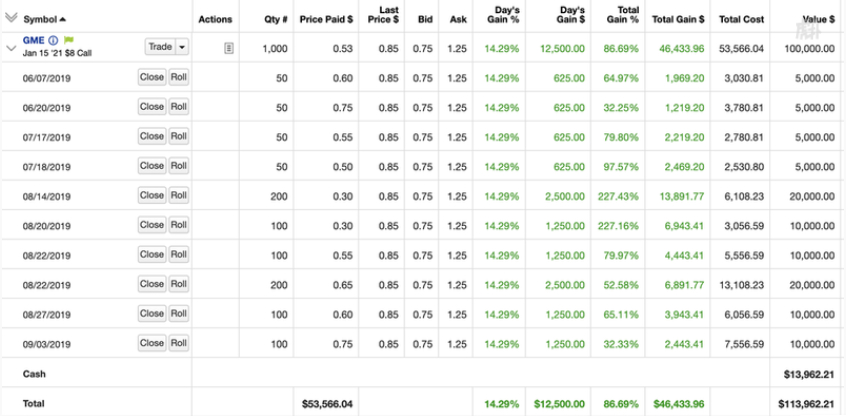Click the double chevron expand-all icon
Viewport: 846px width, 416px height.
[x=10, y=17]
